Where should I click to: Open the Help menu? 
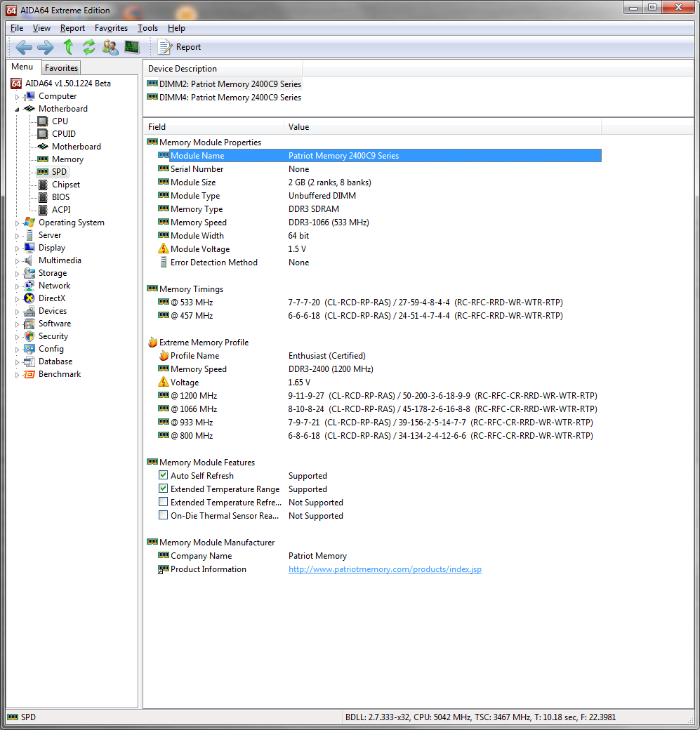[x=176, y=28]
